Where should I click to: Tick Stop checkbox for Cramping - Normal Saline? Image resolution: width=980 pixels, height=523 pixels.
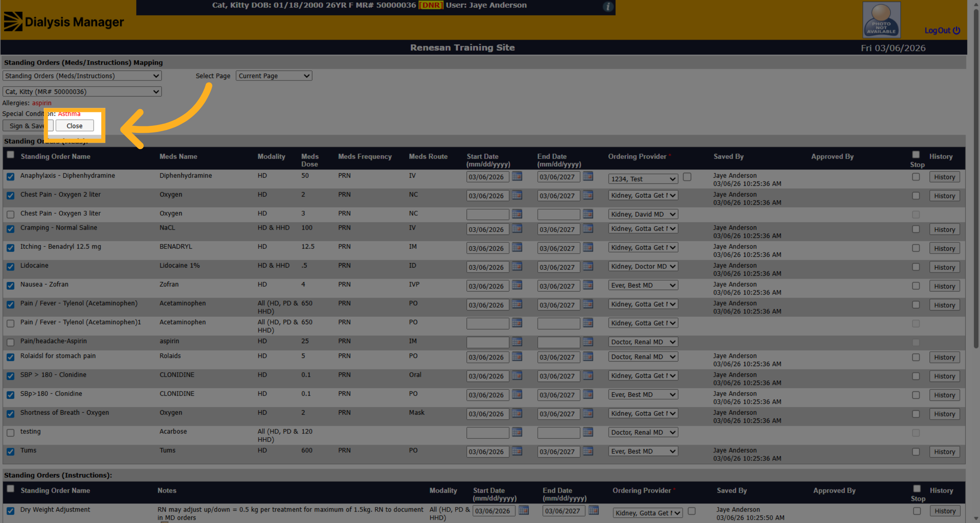[x=916, y=229]
